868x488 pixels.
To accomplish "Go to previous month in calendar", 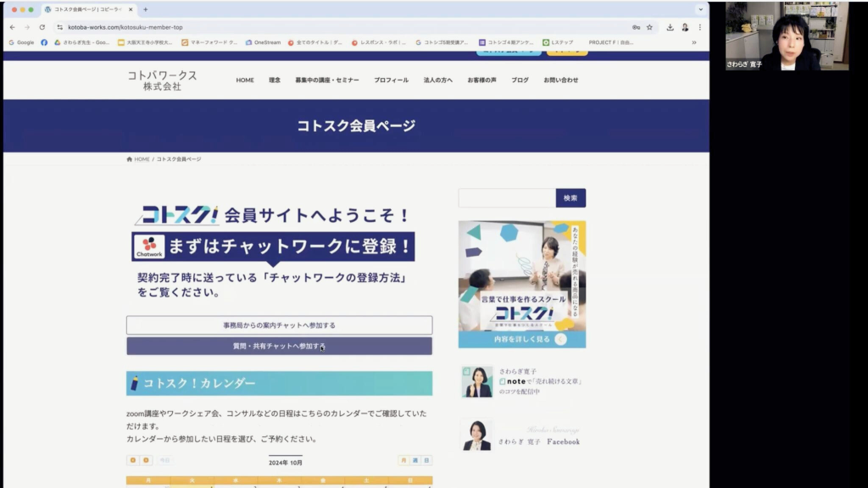I will (133, 460).
